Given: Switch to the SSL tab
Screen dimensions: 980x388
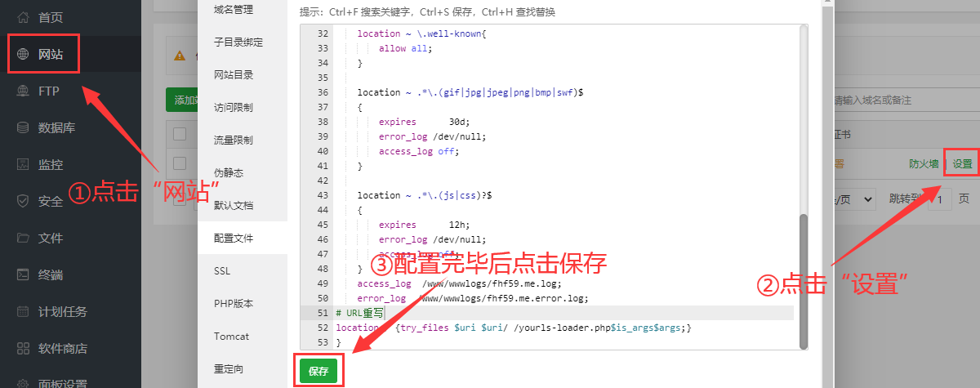Looking at the screenshot, I should click(x=223, y=270).
